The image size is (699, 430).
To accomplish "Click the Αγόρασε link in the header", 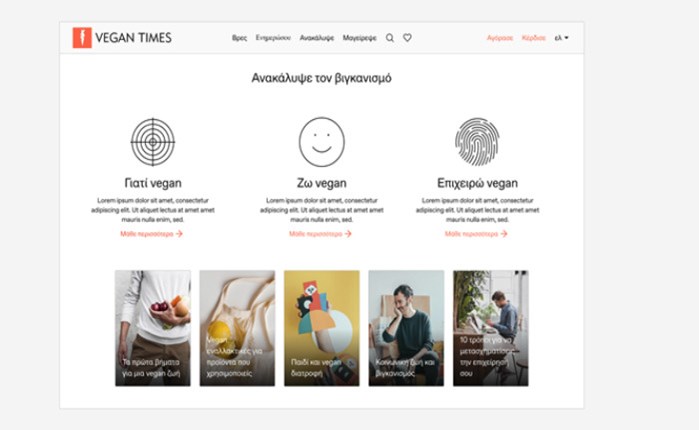I will 500,38.
